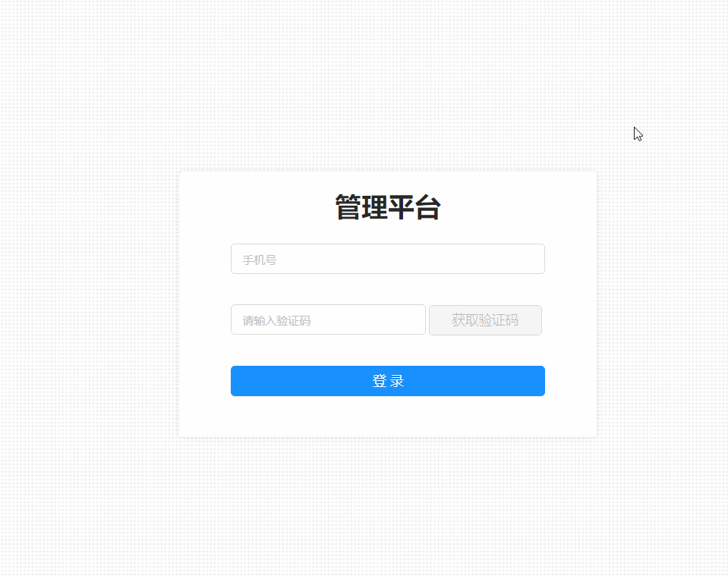Image resolution: width=728 pixels, height=576 pixels.
Task: Submit the login form with 登录
Action: click(388, 381)
